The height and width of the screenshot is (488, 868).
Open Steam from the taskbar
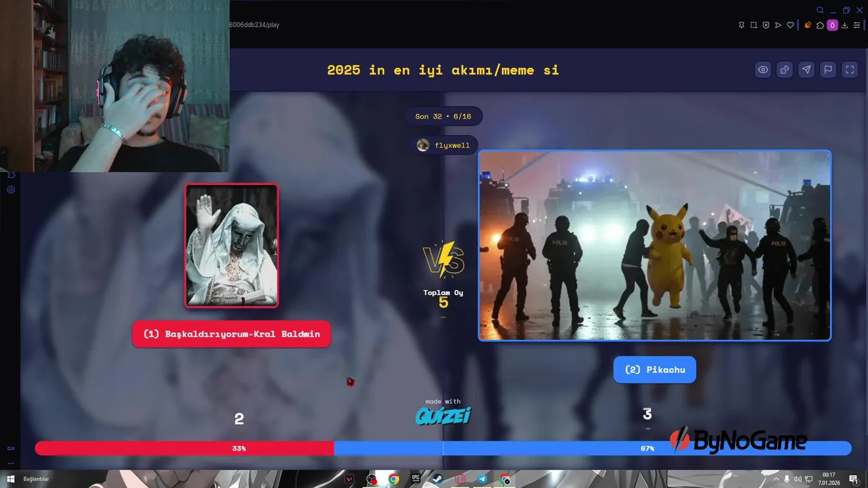click(x=437, y=479)
